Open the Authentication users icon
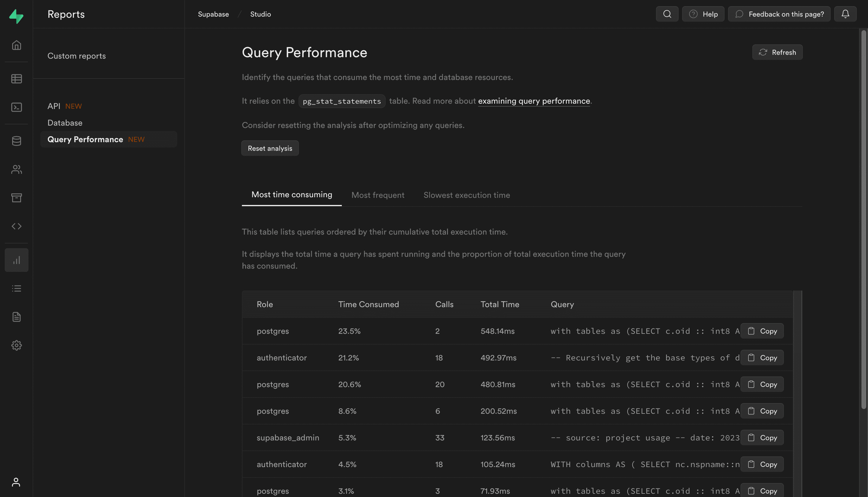This screenshot has width=868, height=497. pyautogui.click(x=16, y=169)
